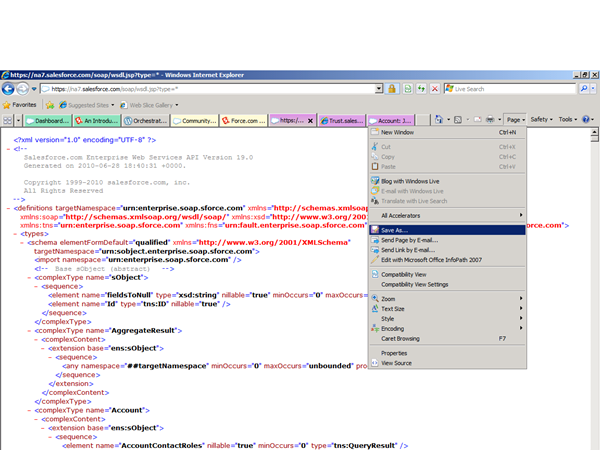Switch to the An Introdu... tab

click(x=97, y=121)
